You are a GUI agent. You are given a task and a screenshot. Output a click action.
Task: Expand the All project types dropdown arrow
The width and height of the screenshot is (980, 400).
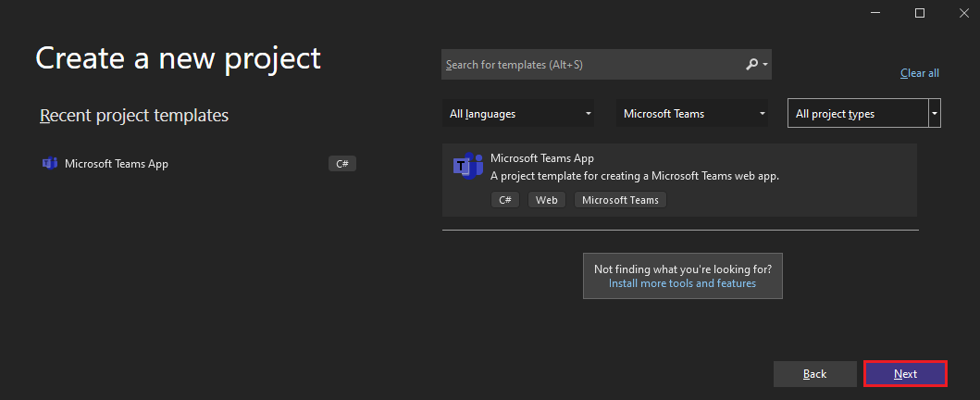click(x=935, y=114)
